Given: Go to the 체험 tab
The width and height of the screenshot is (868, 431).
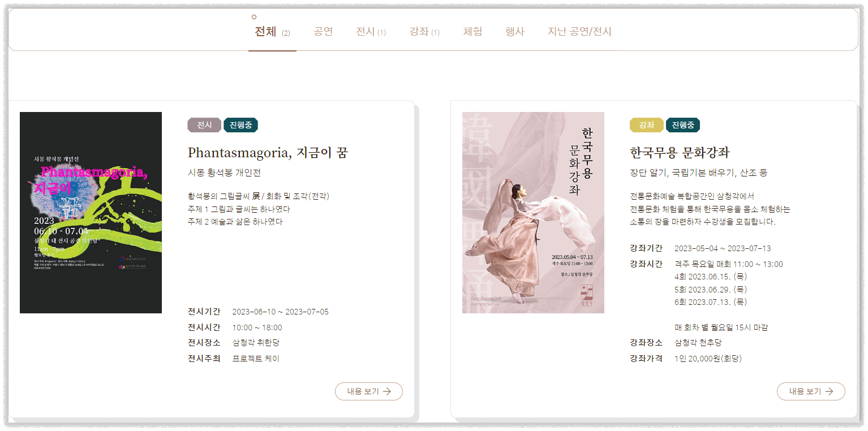Looking at the screenshot, I should point(472,32).
